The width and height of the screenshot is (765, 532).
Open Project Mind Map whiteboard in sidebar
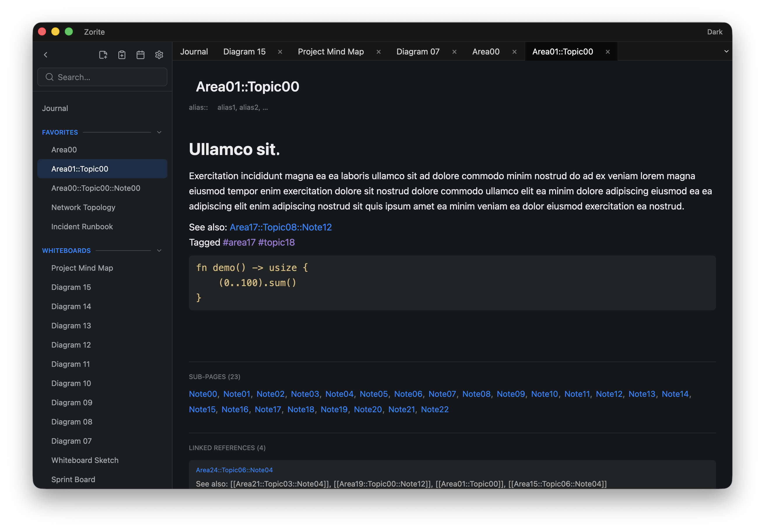tap(102, 268)
